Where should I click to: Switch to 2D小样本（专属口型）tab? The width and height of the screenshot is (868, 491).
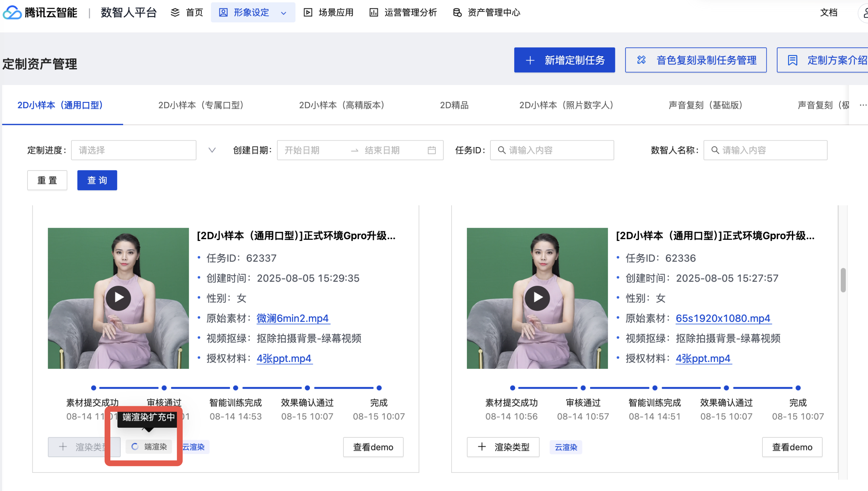coord(201,105)
